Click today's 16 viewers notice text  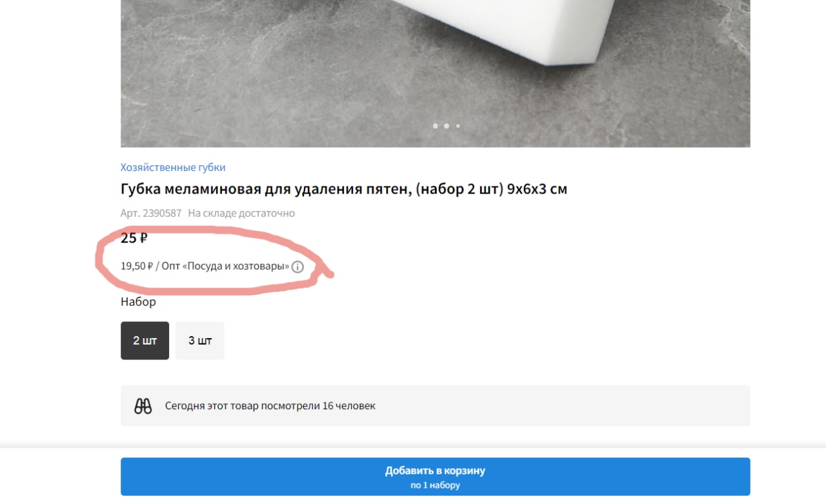[x=270, y=406]
